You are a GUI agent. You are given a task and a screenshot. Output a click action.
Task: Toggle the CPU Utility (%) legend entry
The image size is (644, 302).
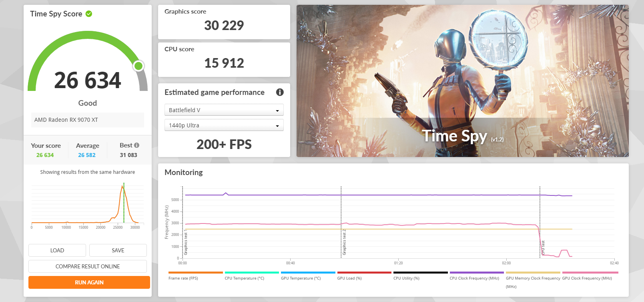coord(406,278)
